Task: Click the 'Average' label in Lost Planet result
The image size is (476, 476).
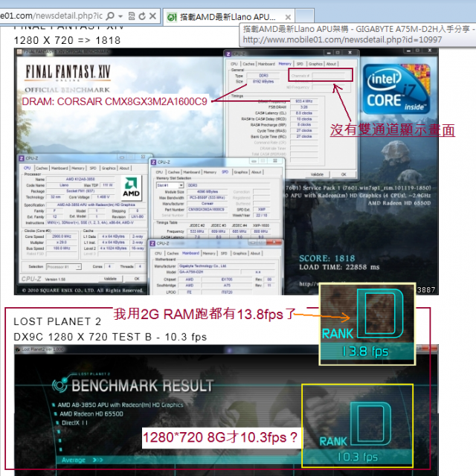Action: click(x=73, y=460)
